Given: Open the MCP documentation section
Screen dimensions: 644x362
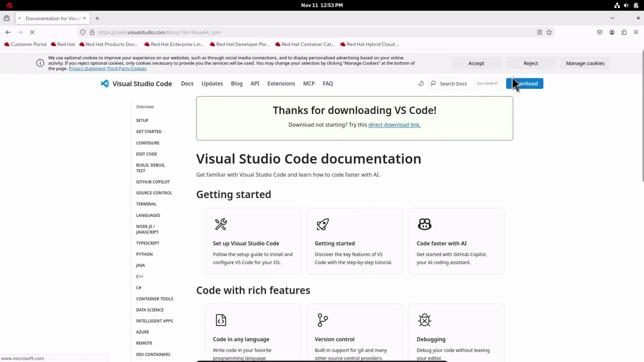Looking at the screenshot, I should point(309,83).
